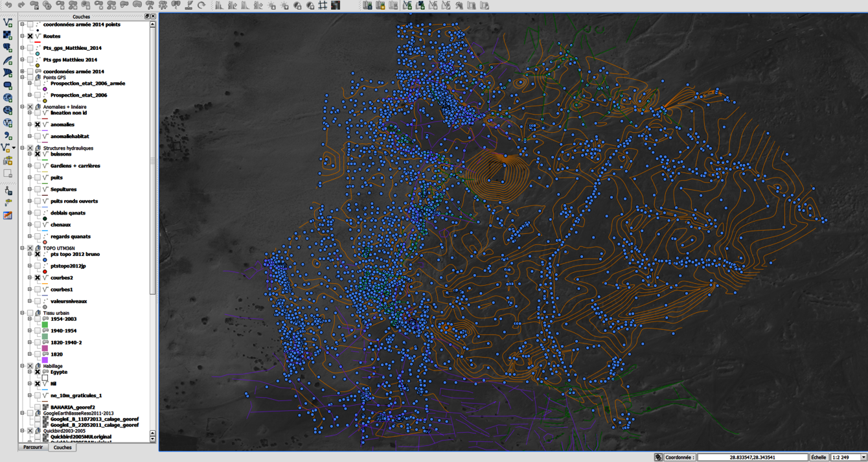Hide the anomalies layer
868x462 pixels.
(38, 124)
